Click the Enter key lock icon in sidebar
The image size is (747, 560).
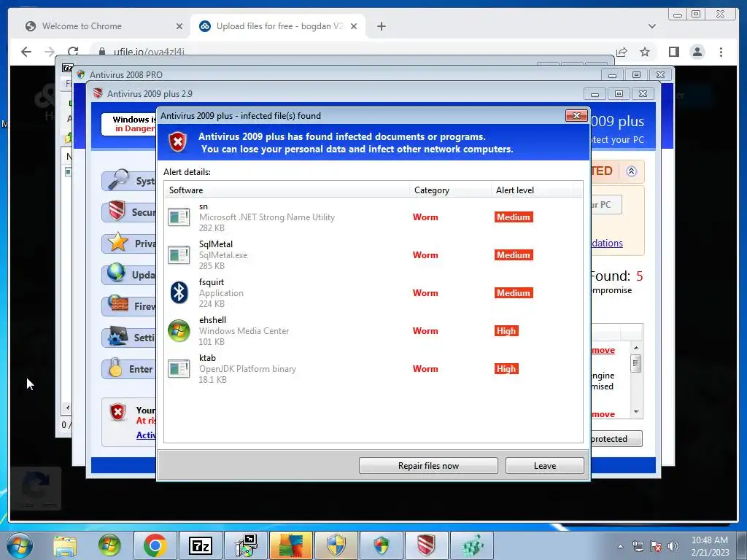coord(115,367)
